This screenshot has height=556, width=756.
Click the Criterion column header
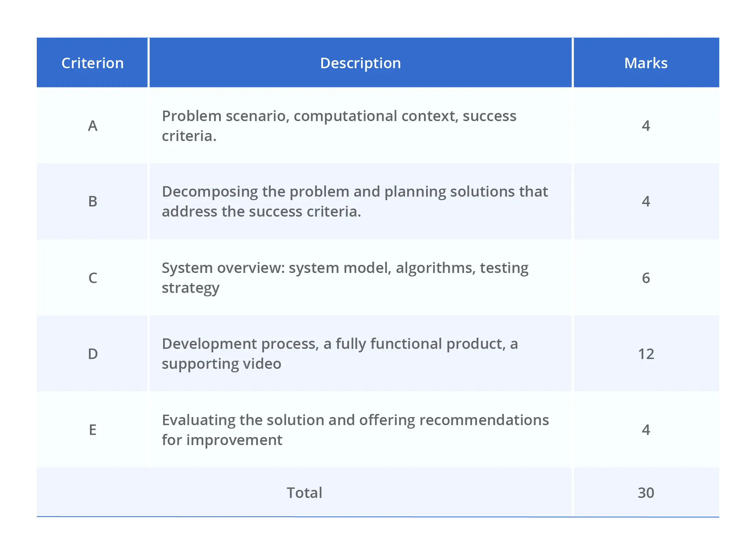coord(92,63)
